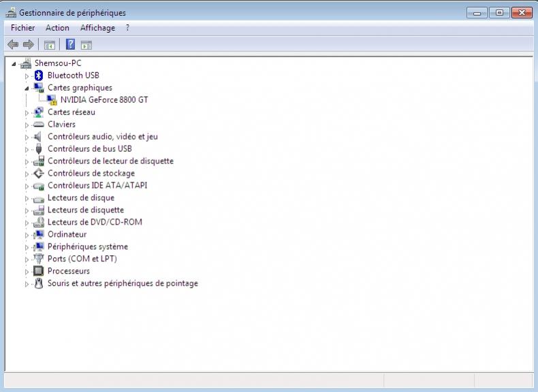Click the Bluetooth USB icon

point(39,76)
